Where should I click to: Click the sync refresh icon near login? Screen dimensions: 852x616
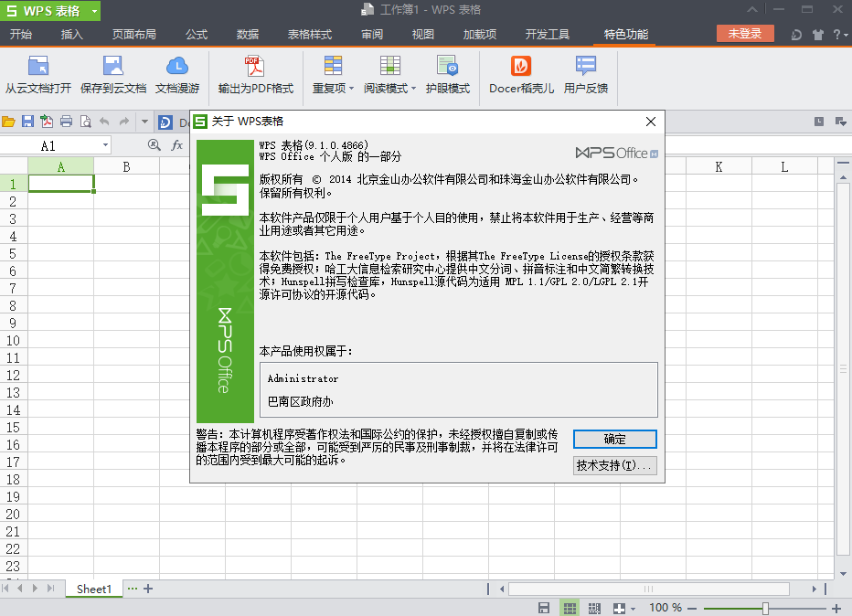point(796,35)
